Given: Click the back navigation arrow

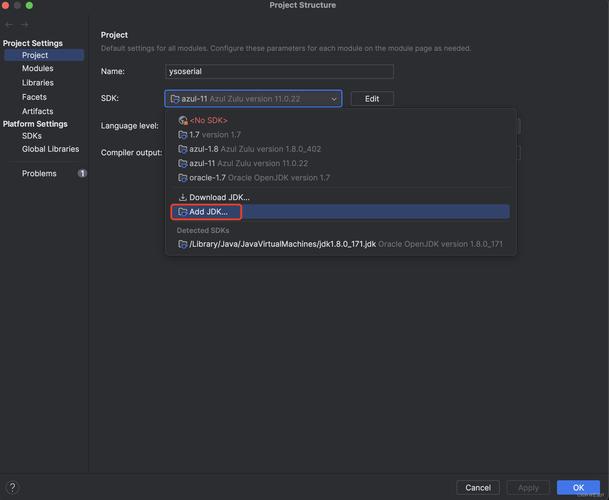Looking at the screenshot, I should 9,24.
